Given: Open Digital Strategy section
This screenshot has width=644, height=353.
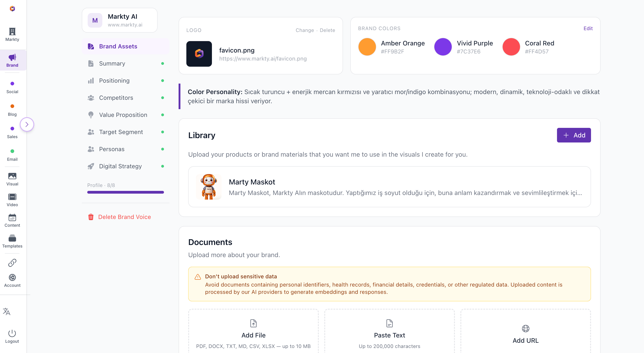Looking at the screenshot, I should click(120, 166).
